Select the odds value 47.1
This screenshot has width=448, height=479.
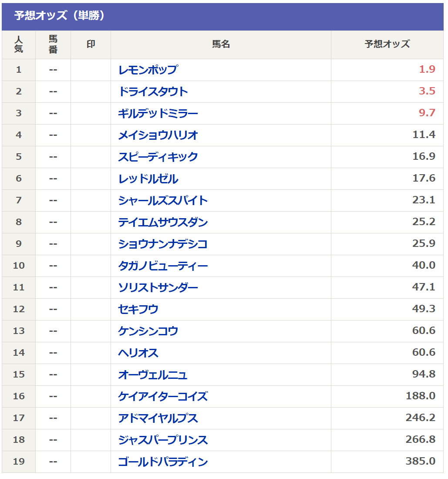[x=424, y=287]
